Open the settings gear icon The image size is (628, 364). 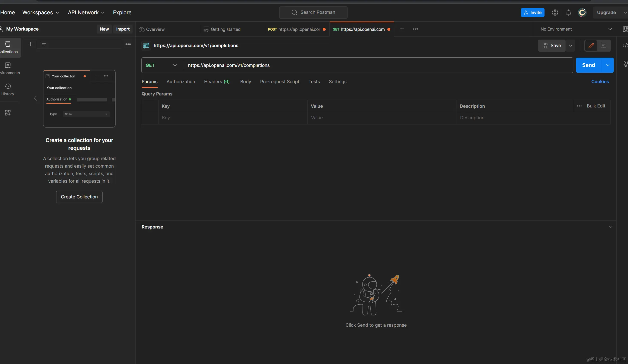(x=555, y=13)
